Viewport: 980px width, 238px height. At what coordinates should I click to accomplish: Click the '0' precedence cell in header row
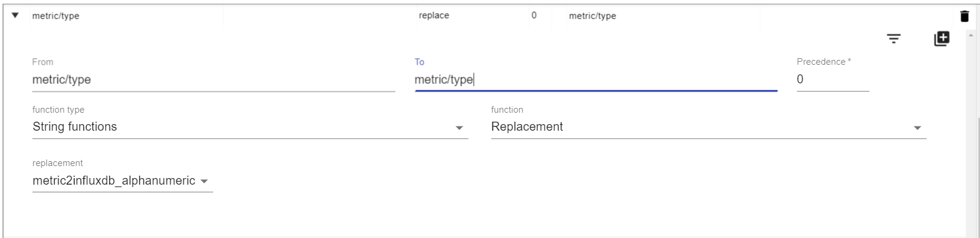[x=534, y=16]
